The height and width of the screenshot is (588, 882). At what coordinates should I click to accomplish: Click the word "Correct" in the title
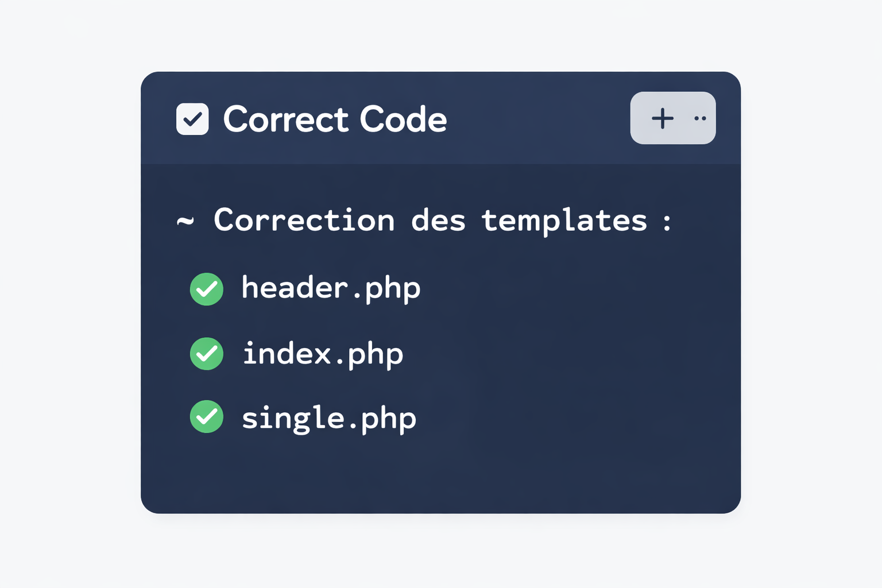click(x=285, y=119)
